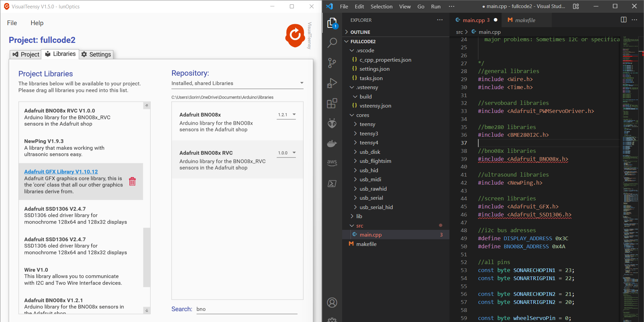Image resolution: width=644 pixels, height=322 pixels.
Task: Split the editor using split icon
Action: (x=624, y=20)
